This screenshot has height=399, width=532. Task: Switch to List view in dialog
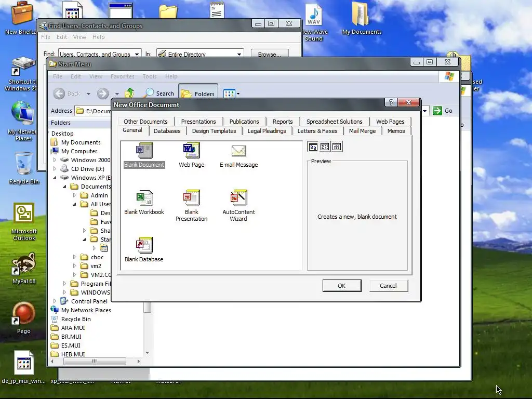[x=325, y=147]
